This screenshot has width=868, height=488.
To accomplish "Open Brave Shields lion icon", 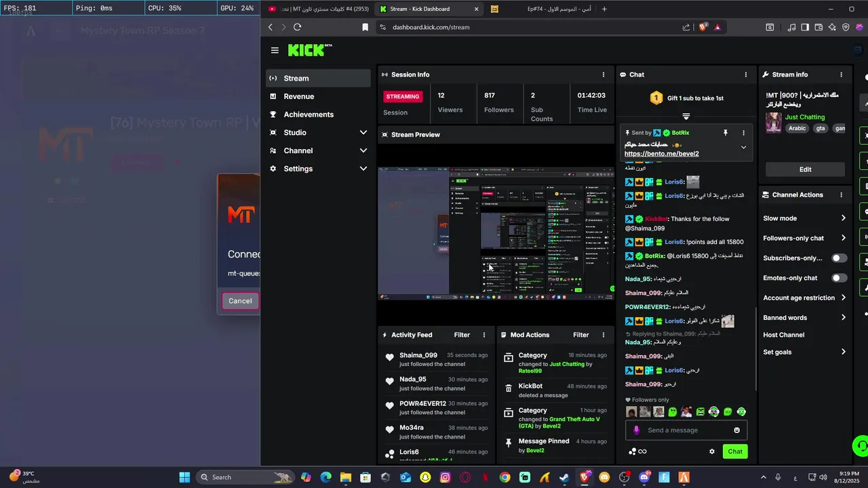I will pyautogui.click(x=703, y=27).
